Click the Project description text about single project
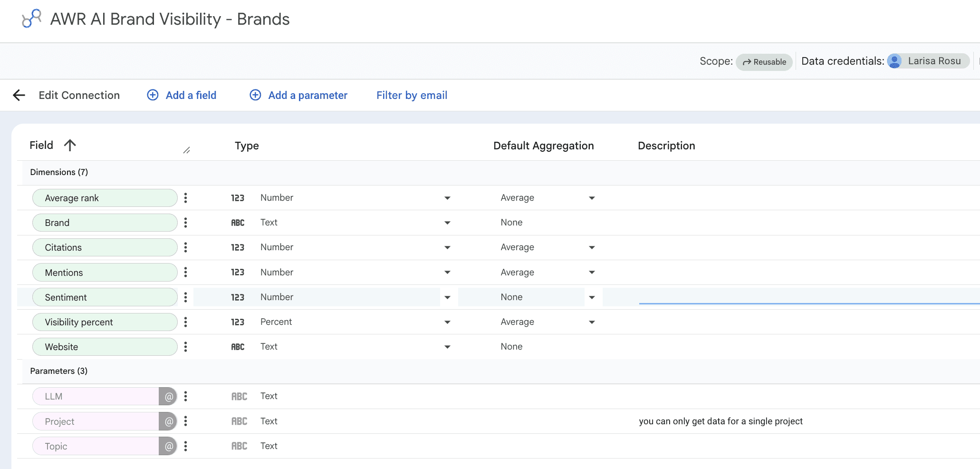The height and width of the screenshot is (469, 980). coord(721,421)
